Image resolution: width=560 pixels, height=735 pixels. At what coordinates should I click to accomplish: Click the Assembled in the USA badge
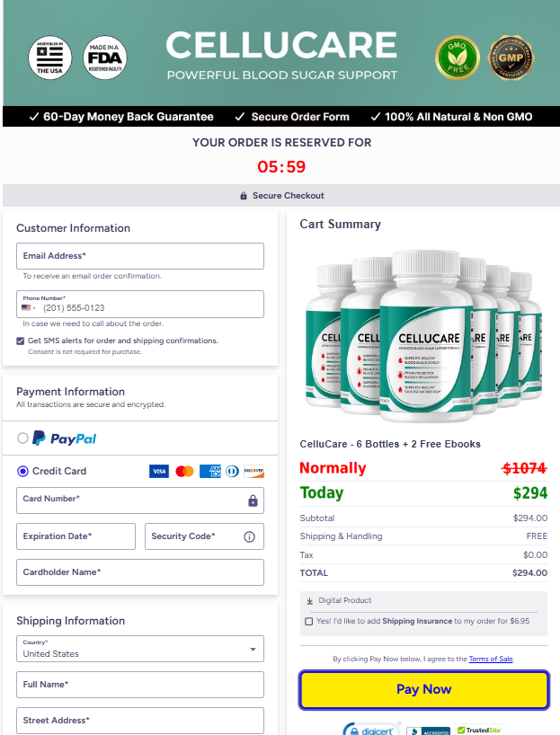pos(49,58)
